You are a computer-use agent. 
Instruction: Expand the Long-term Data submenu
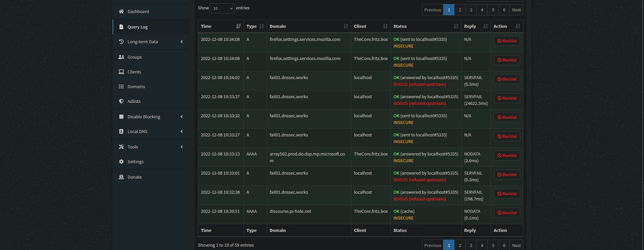pyautogui.click(x=181, y=42)
